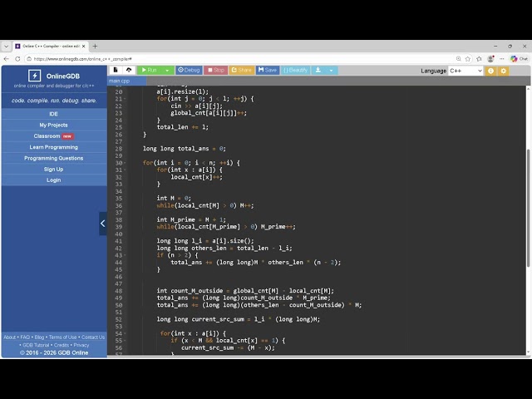Click the OnlineGDB lightning logo
532x399 pixels.
[35, 76]
